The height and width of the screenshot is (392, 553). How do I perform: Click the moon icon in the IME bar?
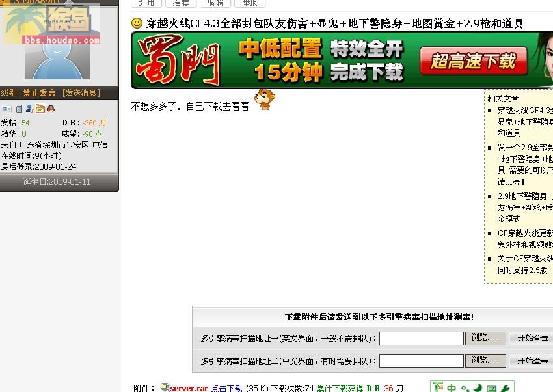[x=478, y=387]
